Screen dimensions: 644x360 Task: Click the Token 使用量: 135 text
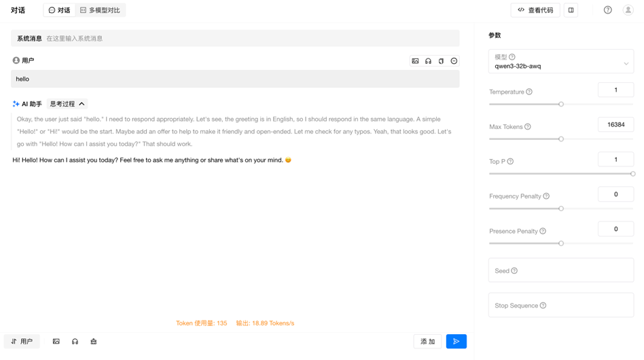click(x=202, y=323)
